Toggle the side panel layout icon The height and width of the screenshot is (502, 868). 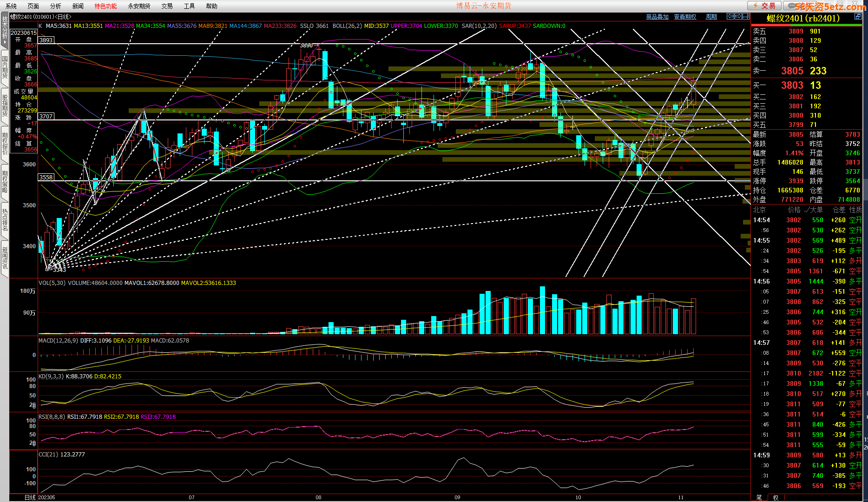pos(746,16)
